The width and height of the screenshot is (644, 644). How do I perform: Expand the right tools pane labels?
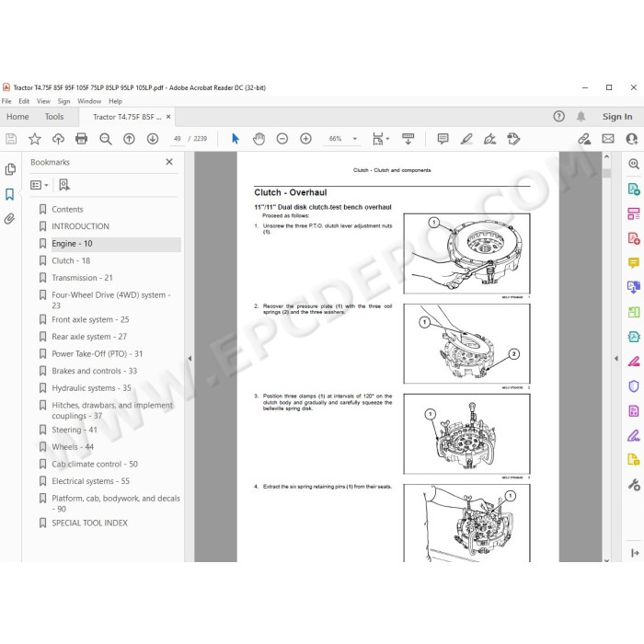[635, 553]
